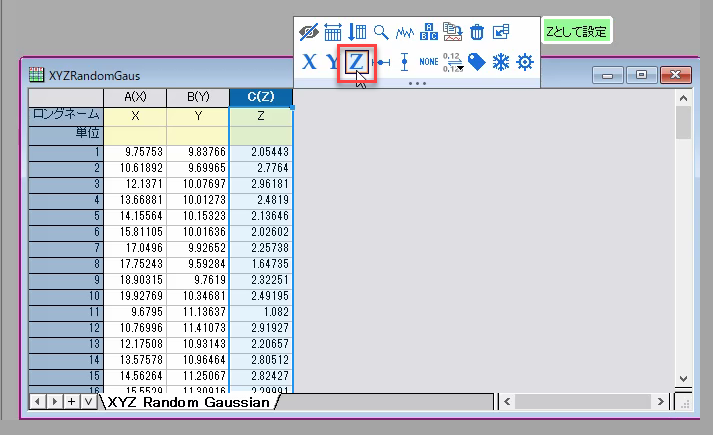Image resolution: width=713 pixels, height=435 pixels.
Task: Set column designation to NONE
Action: 429,62
